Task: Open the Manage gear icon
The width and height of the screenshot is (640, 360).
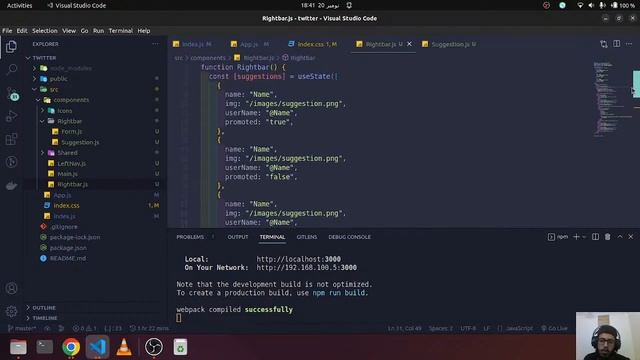Action: click(x=11, y=311)
